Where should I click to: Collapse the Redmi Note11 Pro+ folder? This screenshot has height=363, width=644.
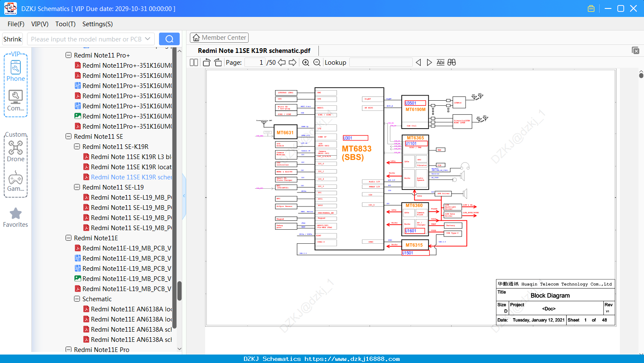69,55
